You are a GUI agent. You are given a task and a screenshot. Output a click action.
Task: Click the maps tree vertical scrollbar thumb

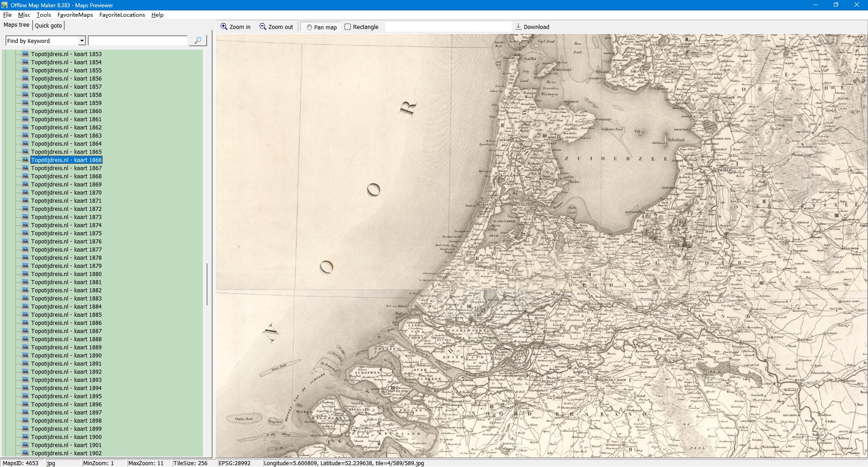pyautogui.click(x=207, y=284)
